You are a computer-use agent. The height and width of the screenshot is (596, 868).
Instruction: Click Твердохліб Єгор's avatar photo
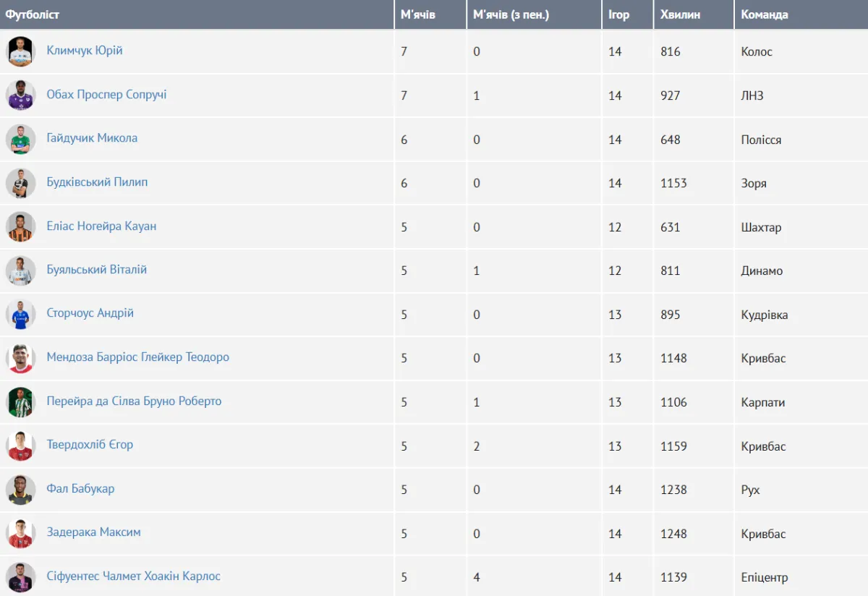pyautogui.click(x=21, y=446)
